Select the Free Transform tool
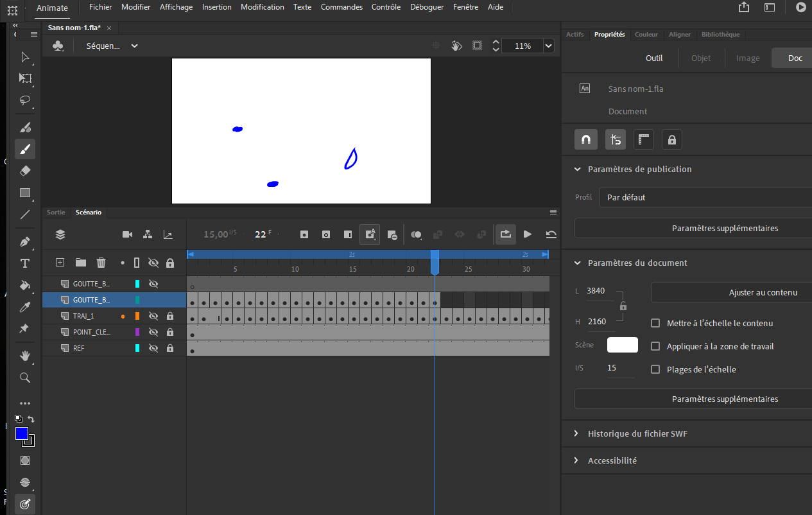812x515 pixels. [x=25, y=78]
